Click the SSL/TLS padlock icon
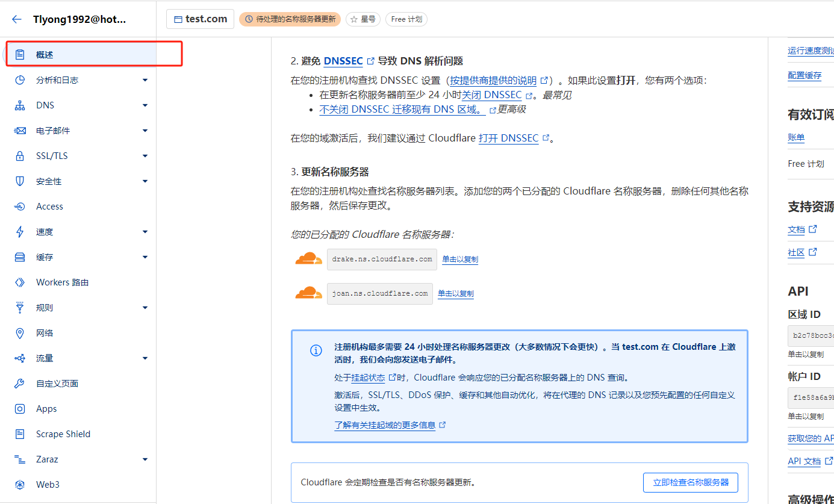 20,156
